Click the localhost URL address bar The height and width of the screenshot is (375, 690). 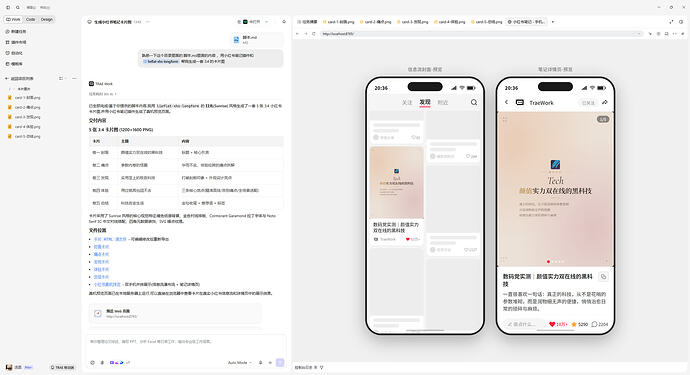482,33
